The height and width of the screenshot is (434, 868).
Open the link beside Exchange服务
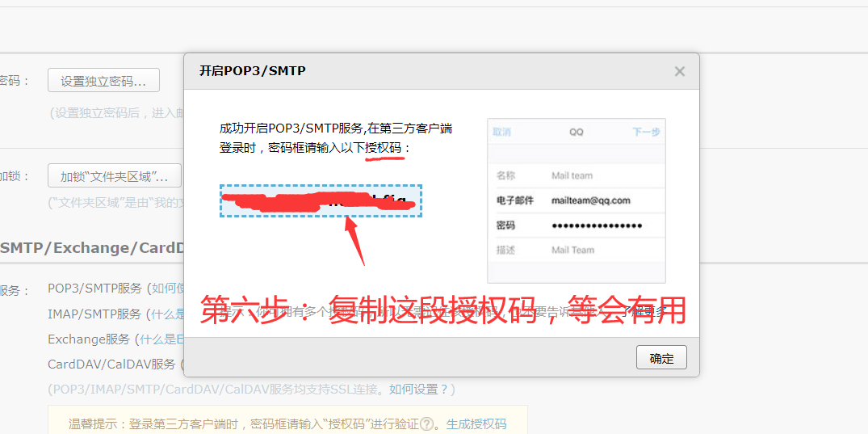coord(161,339)
